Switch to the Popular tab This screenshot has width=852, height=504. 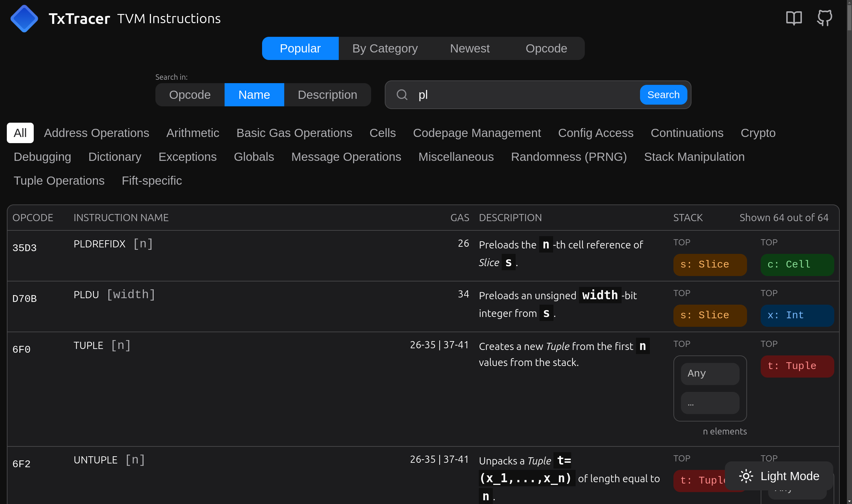pyautogui.click(x=300, y=48)
